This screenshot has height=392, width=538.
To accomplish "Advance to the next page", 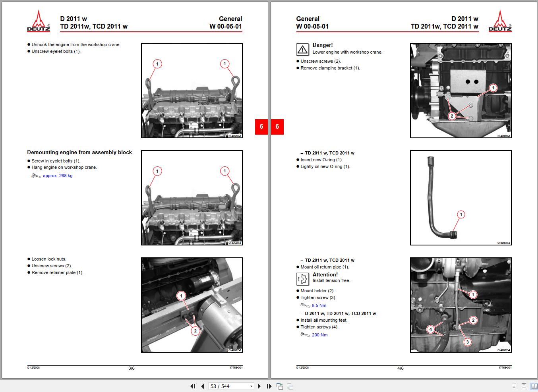I will pos(259,386).
